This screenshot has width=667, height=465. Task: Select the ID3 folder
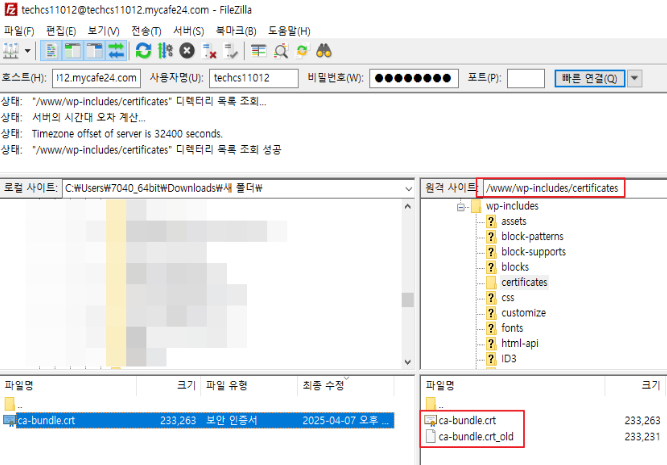click(508, 359)
